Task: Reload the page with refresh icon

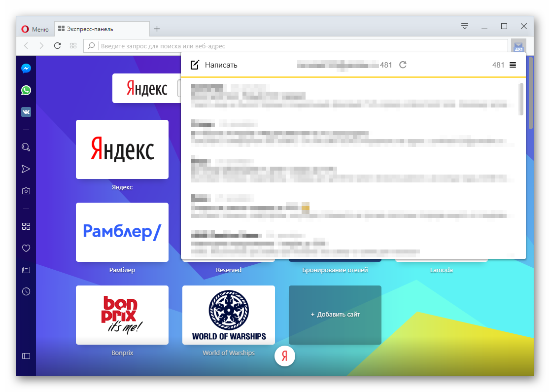Action: (x=57, y=46)
